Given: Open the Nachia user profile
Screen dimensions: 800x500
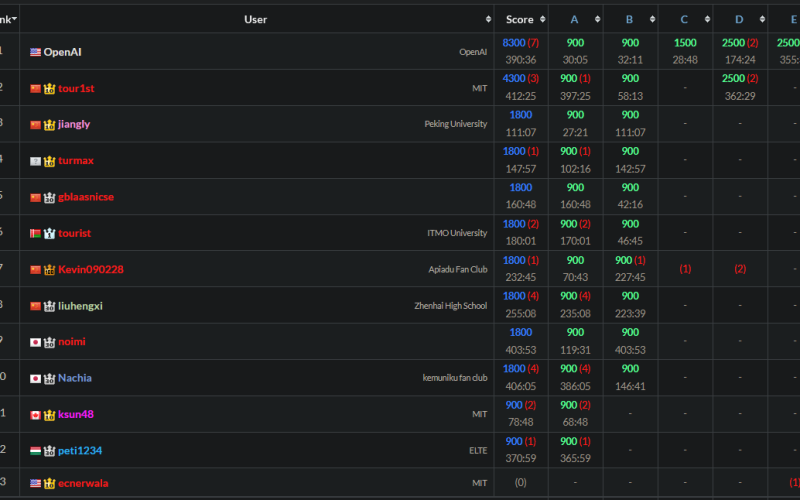Looking at the screenshot, I should pyautogui.click(x=75, y=378).
